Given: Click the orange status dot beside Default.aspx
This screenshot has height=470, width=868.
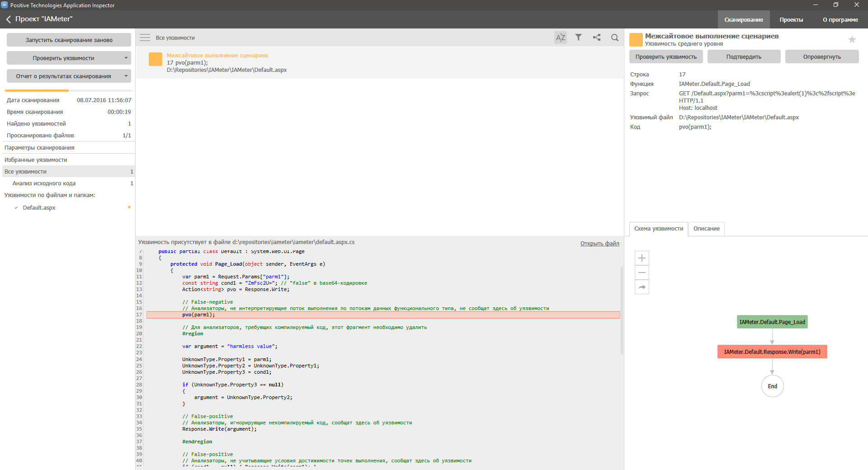Looking at the screenshot, I should click(x=129, y=207).
